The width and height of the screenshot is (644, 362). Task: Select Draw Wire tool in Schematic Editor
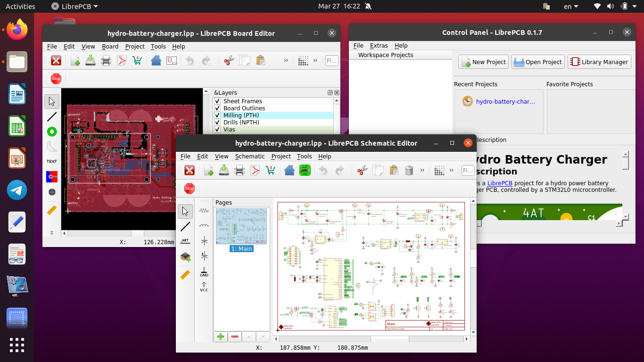(185, 226)
